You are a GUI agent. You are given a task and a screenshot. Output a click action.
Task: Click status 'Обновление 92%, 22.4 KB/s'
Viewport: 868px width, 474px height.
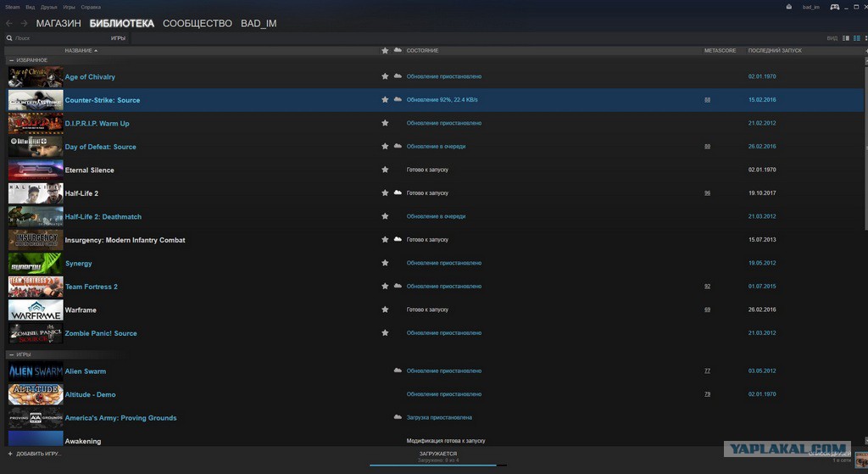click(442, 100)
